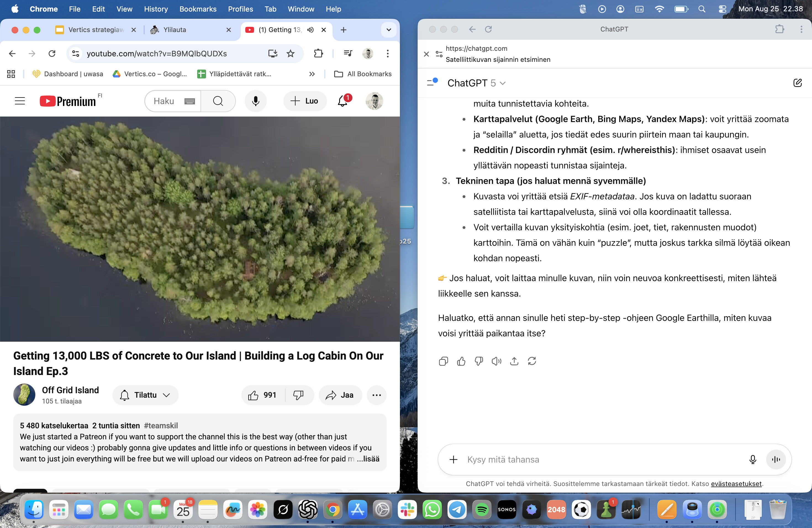Screen dimensions: 812x528
Task: Open the History menu
Action: pos(156,9)
